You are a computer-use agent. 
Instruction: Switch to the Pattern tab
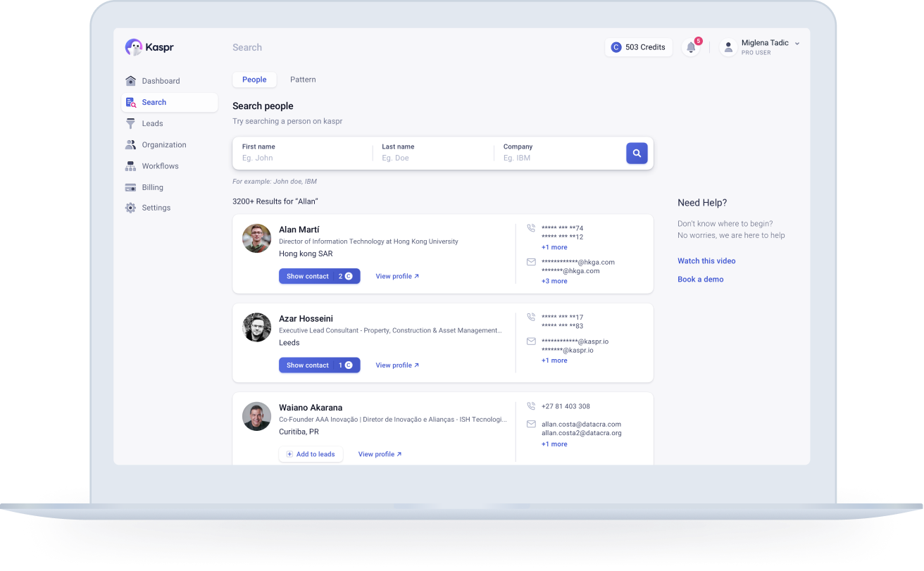(x=303, y=80)
